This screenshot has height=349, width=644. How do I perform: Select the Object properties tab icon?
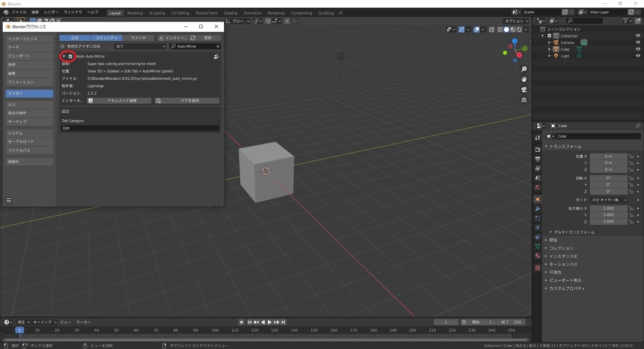(537, 199)
